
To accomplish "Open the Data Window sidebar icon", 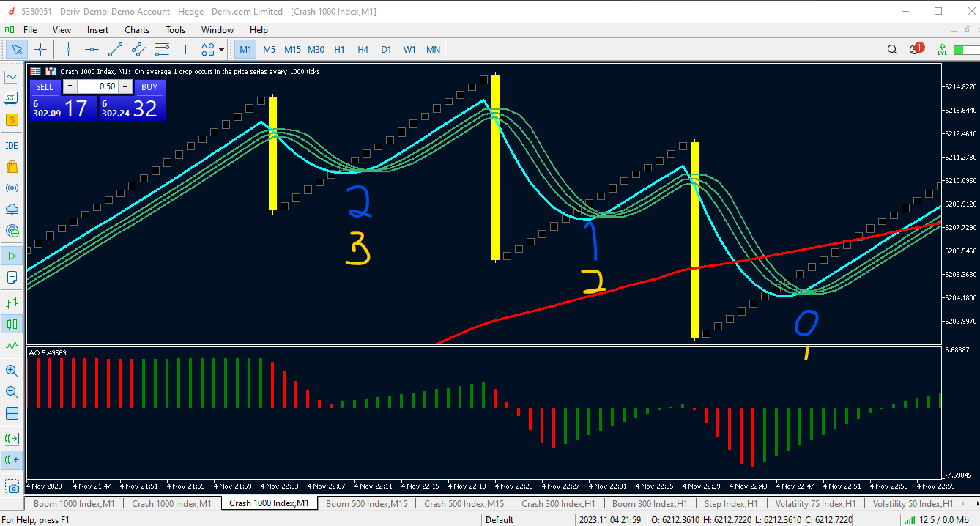I will pyautogui.click(x=12, y=98).
